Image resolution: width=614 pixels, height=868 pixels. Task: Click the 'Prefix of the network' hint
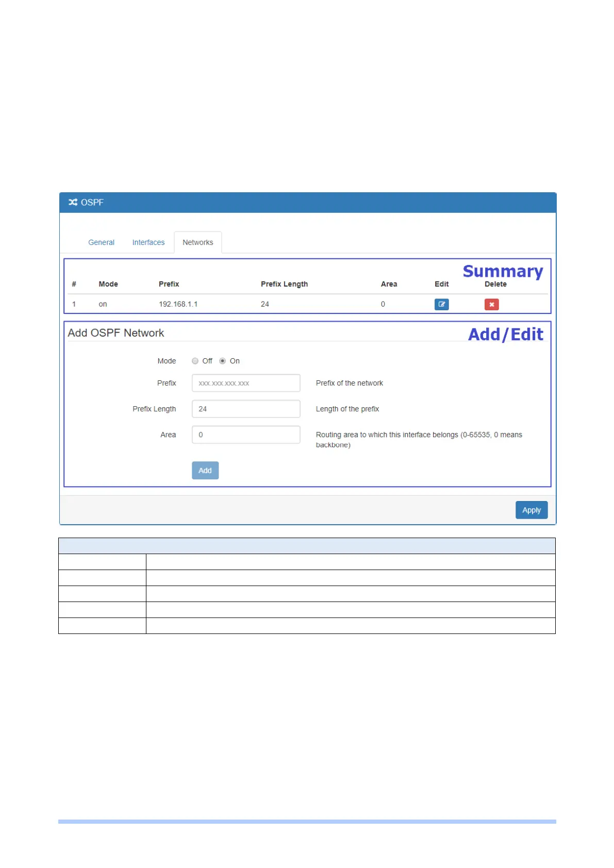tap(350, 383)
